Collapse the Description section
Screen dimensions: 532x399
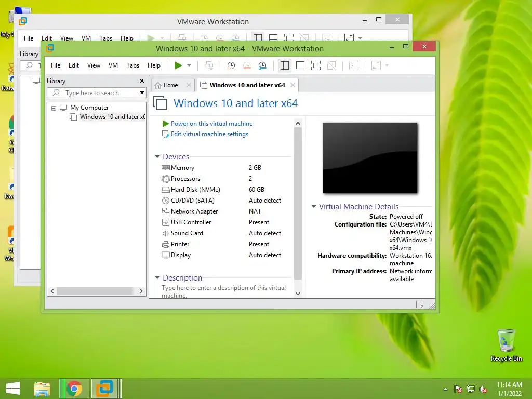coord(157,277)
